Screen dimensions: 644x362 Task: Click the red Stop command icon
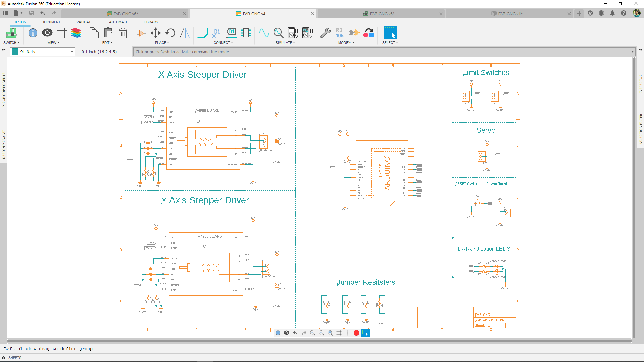coord(356,333)
